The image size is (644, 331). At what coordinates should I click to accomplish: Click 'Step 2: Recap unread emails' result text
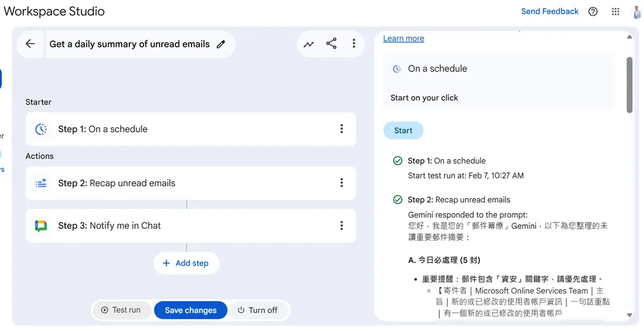(459, 199)
